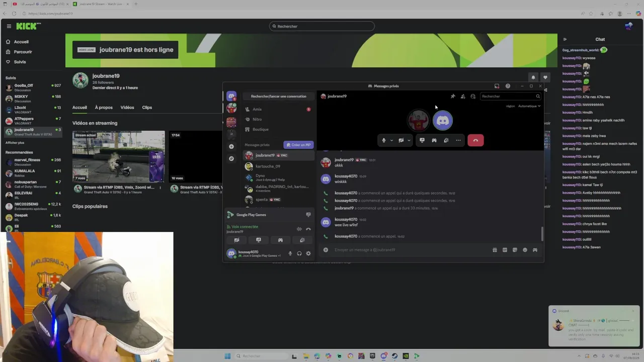Screen dimensions: 644x362
Task: Toggle camera button in Discord voice panel
Action: tap(236, 240)
